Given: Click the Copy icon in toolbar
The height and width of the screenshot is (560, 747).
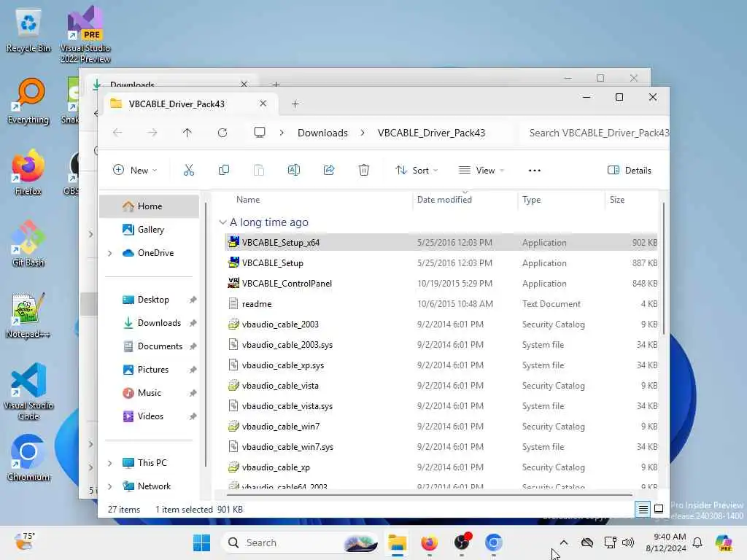Looking at the screenshot, I should (223, 170).
